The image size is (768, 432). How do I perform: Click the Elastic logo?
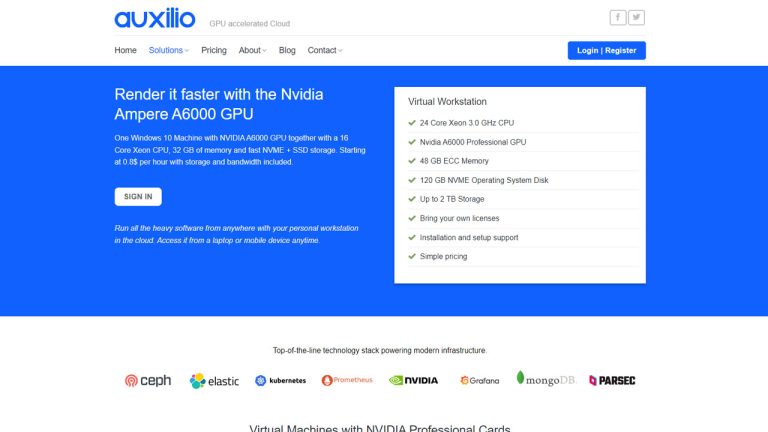(x=215, y=380)
